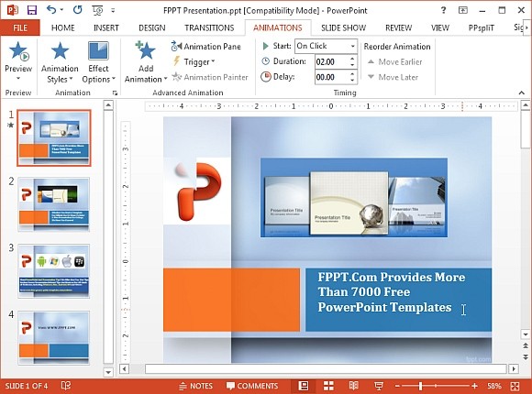Click Add Animation button
Viewport: 532px width, 394px height.
click(146, 62)
